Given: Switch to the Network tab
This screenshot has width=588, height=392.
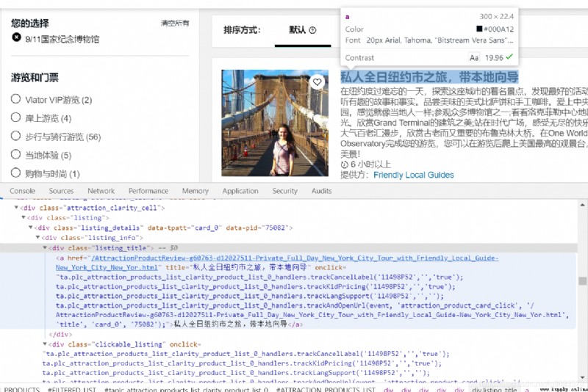Looking at the screenshot, I should tap(101, 191).
